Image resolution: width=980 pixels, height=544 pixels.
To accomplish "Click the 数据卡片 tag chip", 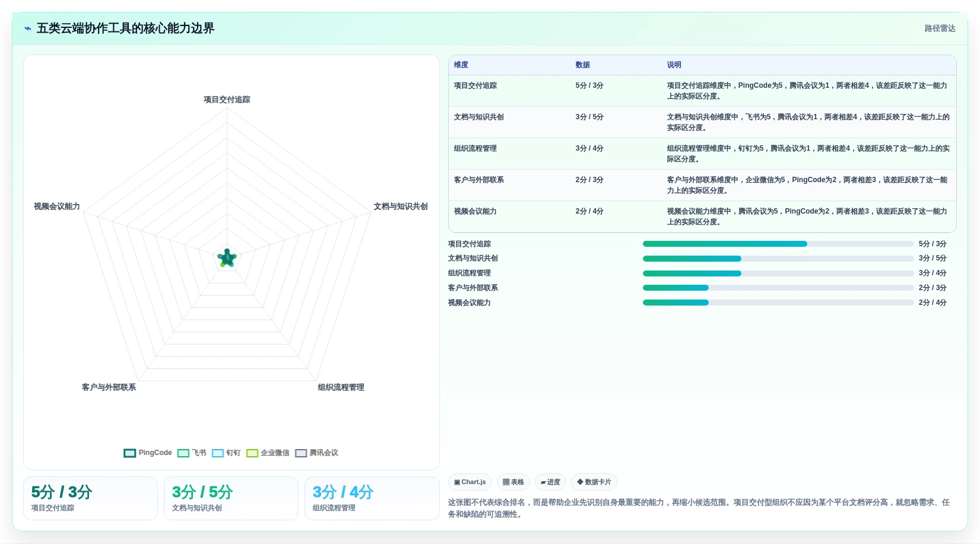I will (594, 482).
